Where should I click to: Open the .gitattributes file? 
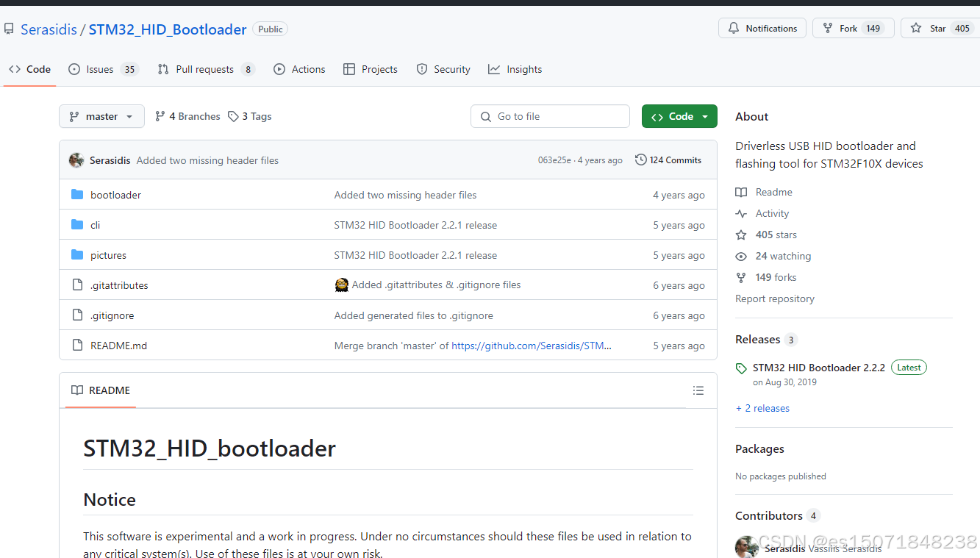(x=119, y=285)
